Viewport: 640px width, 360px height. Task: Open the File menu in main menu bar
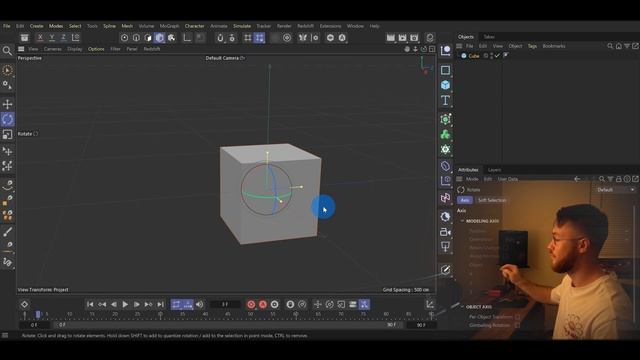click(7, 26)
